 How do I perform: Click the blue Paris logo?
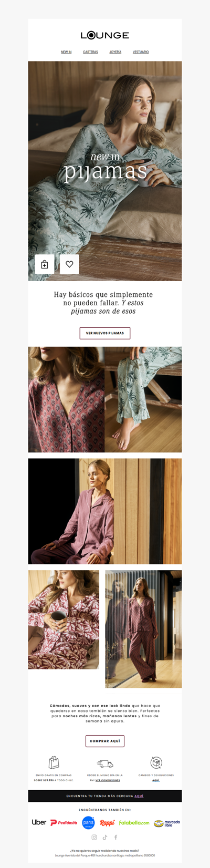click(88, 823)
